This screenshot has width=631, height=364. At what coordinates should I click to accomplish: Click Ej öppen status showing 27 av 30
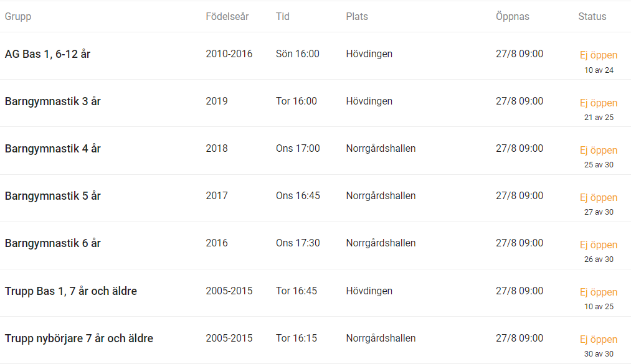coord(599,198)
